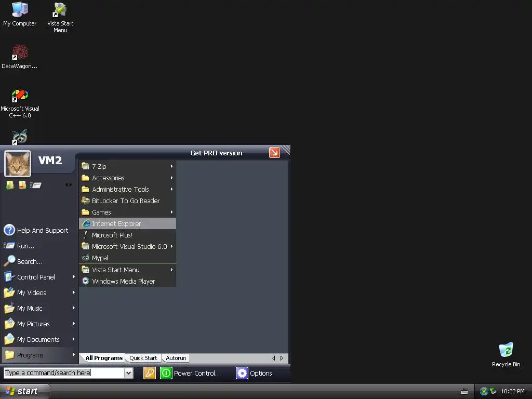Open Search...
Viewport: 532px width, 399px height.
[39, 262]
